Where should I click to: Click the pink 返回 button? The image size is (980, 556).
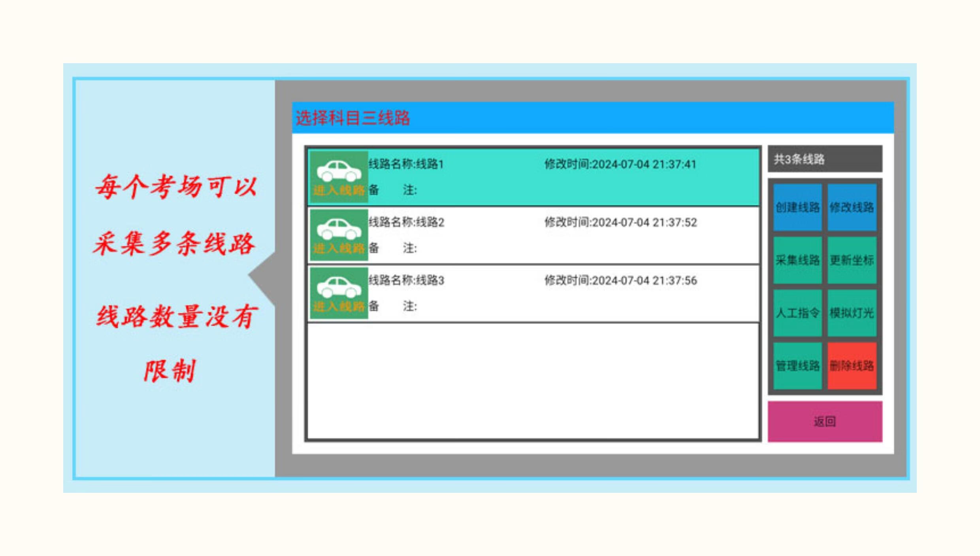pyautogui.click(x=825, y=421)
